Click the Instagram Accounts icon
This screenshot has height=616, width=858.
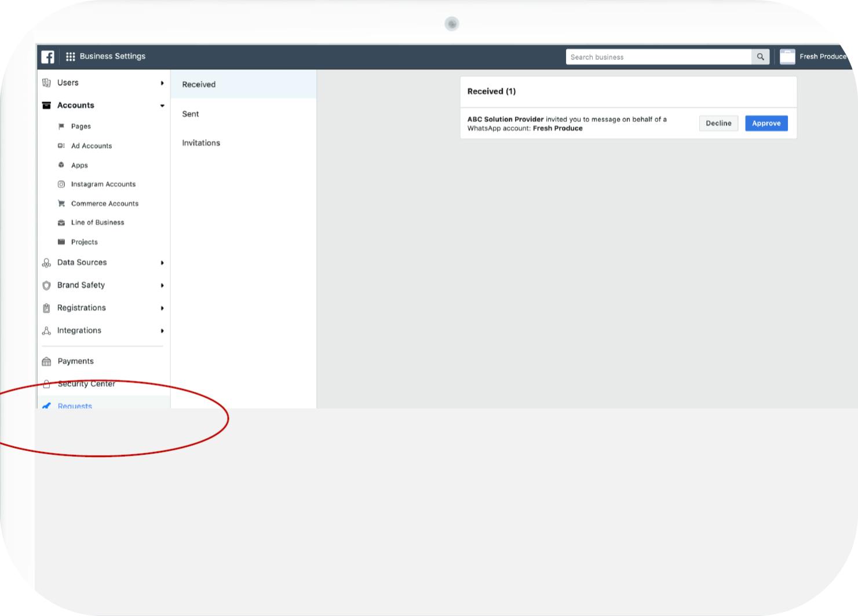click(x=61, y=184)
